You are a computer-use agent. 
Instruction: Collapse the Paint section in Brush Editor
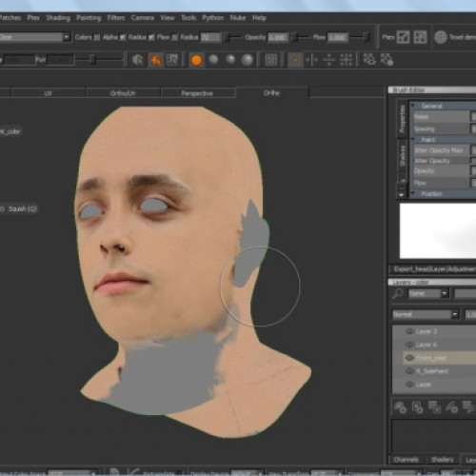point(413,140)
